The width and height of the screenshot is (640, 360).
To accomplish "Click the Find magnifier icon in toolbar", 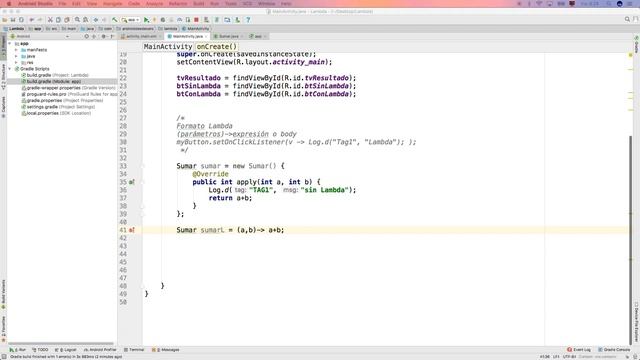I will (77, 20).
